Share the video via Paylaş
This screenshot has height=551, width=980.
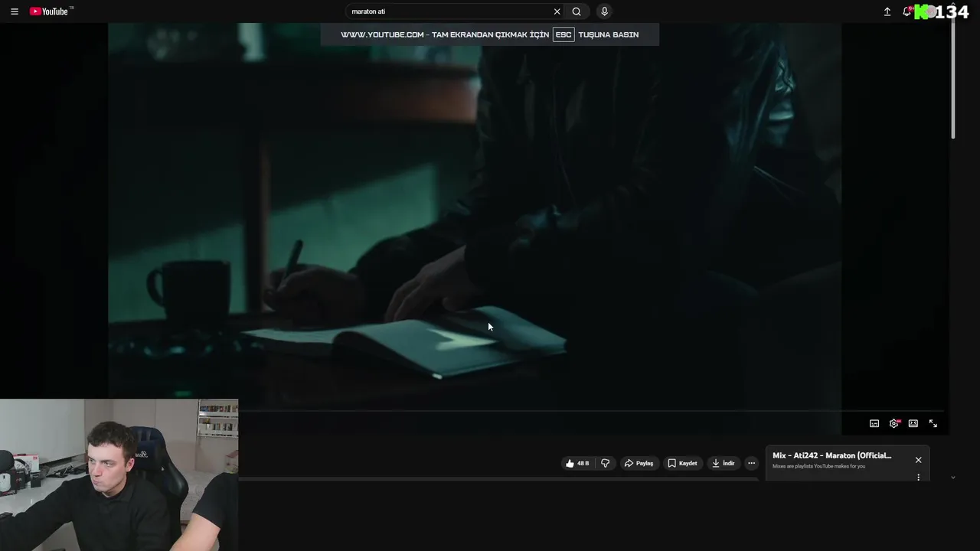point(639,463)
